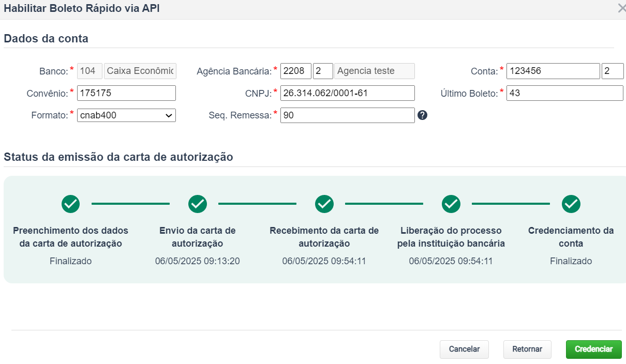This screenshot has width=626, height=364.
Task: Click the checkmark above Envio da carta
Action: point(198,204)
